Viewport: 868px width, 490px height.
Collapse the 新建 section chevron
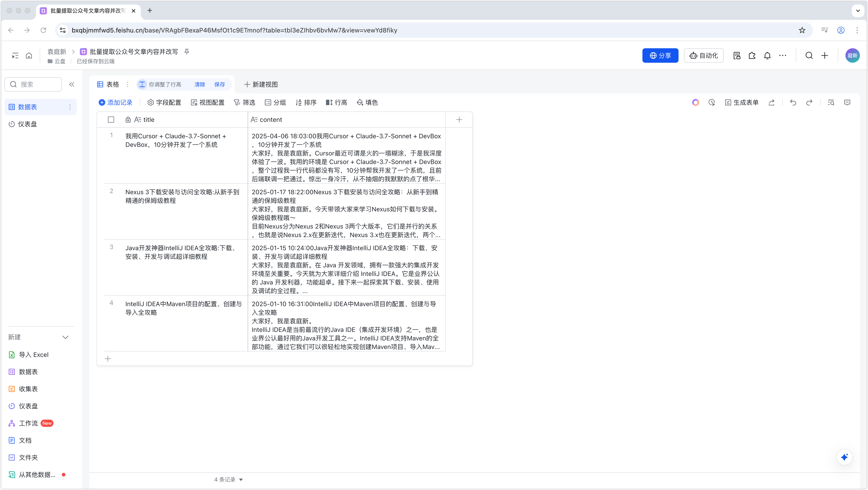[65, 337]
